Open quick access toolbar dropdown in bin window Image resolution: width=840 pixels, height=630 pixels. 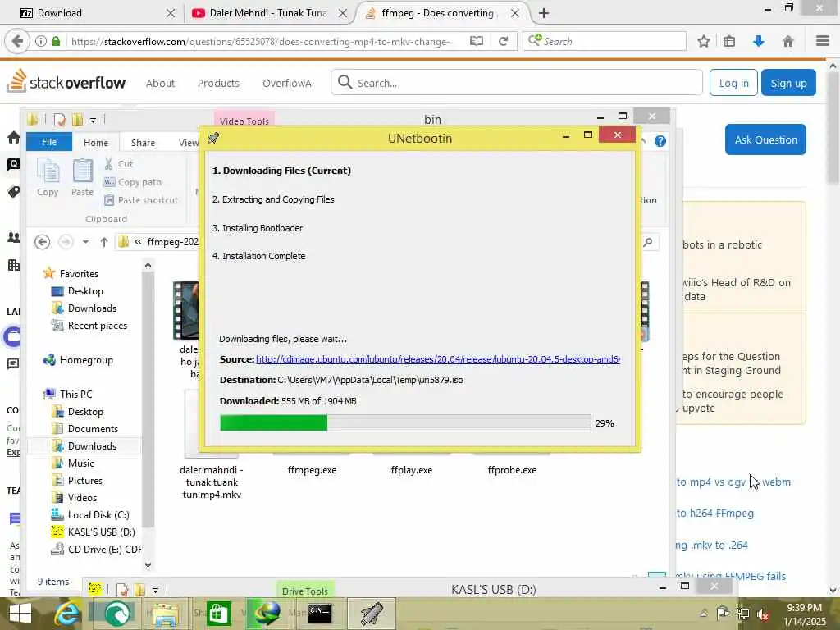[94, 120]
